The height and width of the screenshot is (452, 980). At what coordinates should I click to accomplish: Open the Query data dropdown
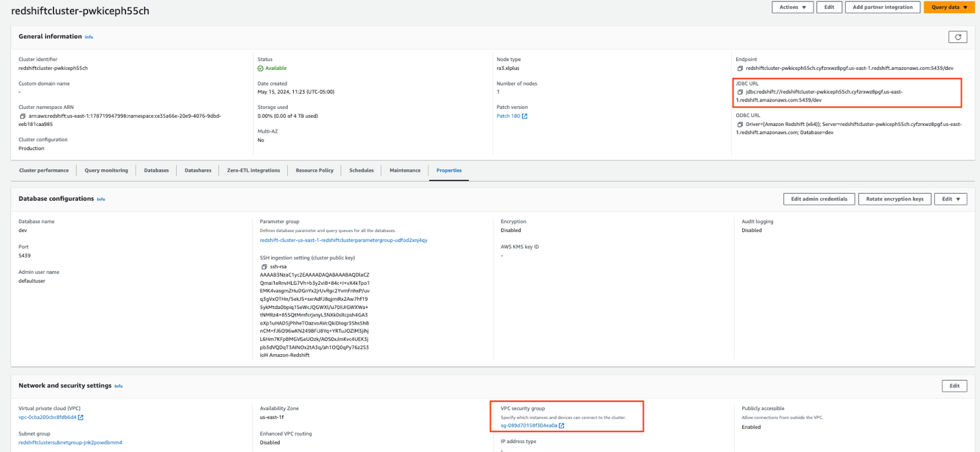click(949, 7)
